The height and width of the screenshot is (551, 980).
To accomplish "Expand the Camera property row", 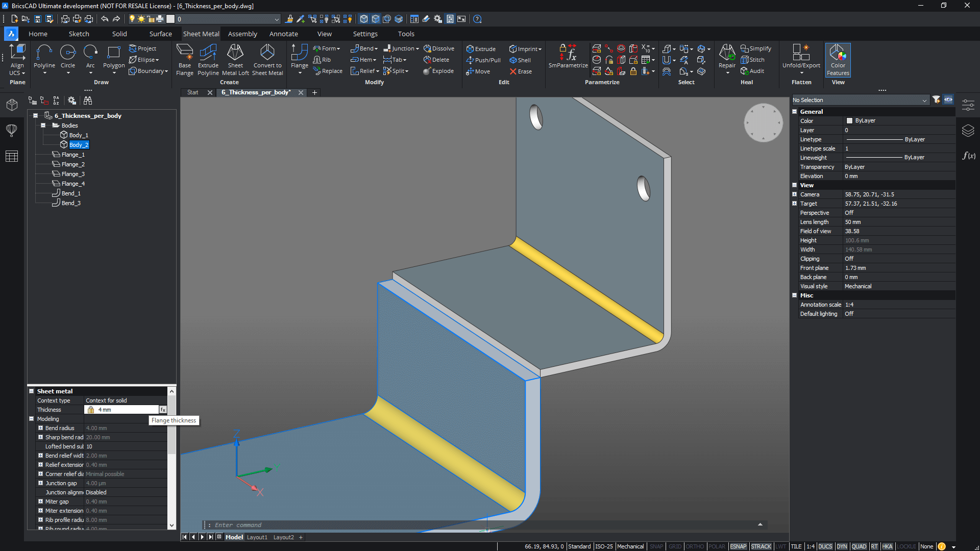I will tap(794, 194).
